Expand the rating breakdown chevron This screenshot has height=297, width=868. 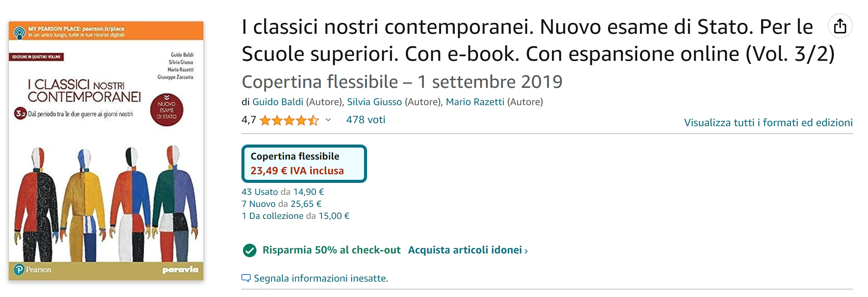[x=328, y=120]
